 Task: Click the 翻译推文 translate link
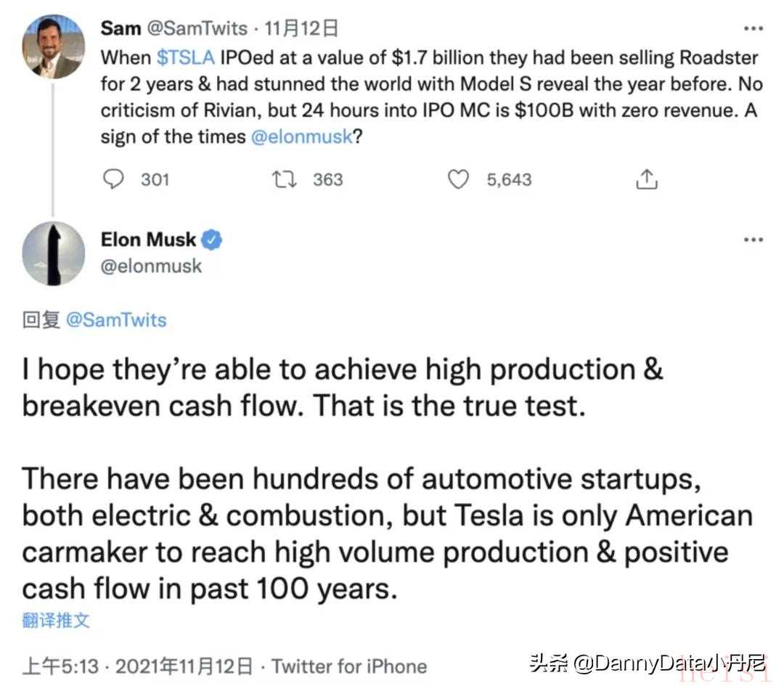(x=56, y=621)
